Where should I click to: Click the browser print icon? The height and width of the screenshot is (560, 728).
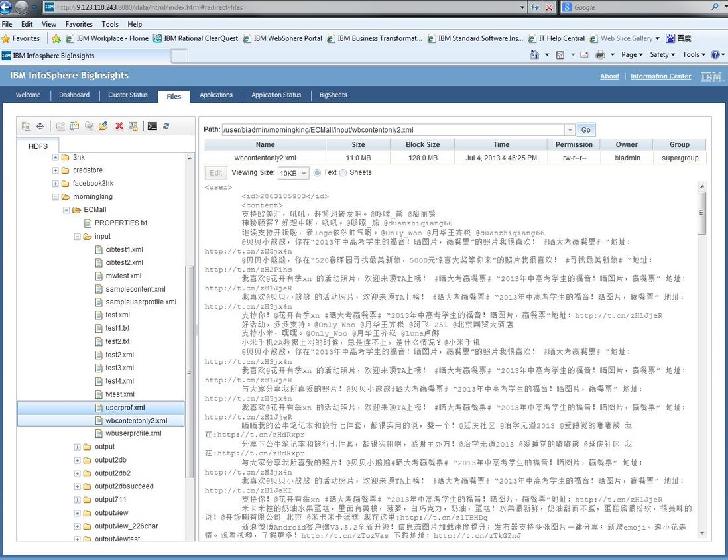point(600,55)
